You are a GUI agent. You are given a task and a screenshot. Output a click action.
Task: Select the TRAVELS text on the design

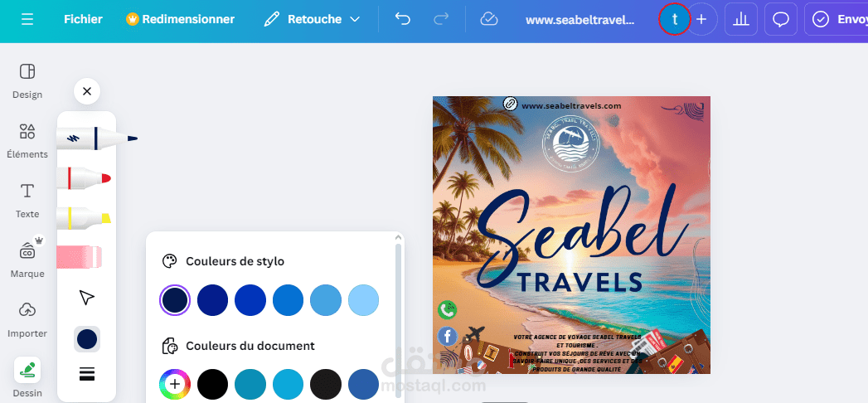coord(579,282)
